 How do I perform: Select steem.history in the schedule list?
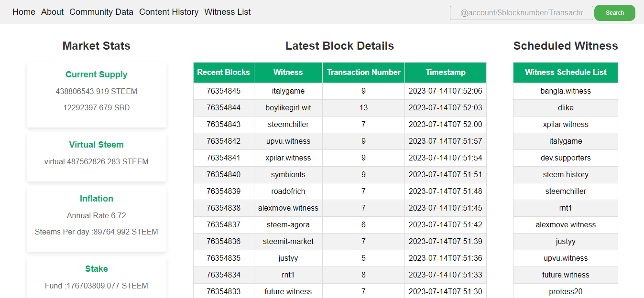[566, 175]
